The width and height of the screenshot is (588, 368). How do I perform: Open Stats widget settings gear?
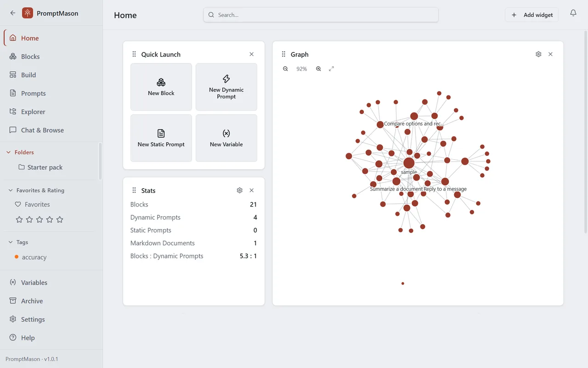239,190
